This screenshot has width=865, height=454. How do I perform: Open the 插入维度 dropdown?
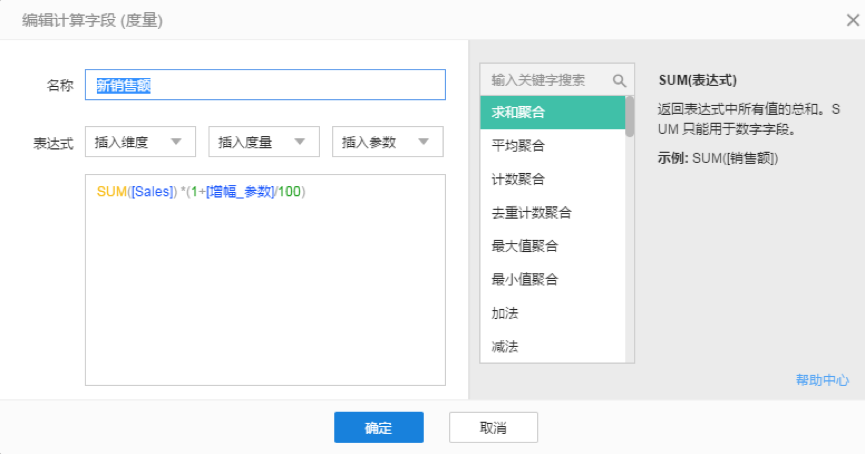(x=140, y=142)
